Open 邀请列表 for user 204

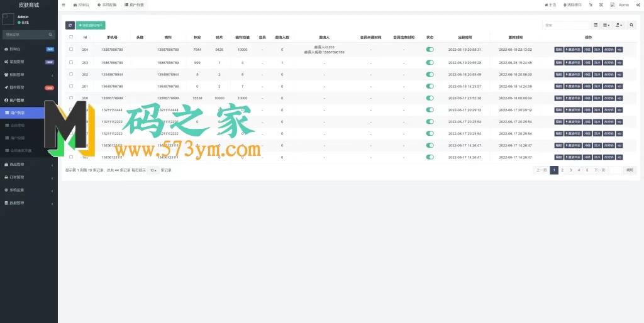[573, 50]
